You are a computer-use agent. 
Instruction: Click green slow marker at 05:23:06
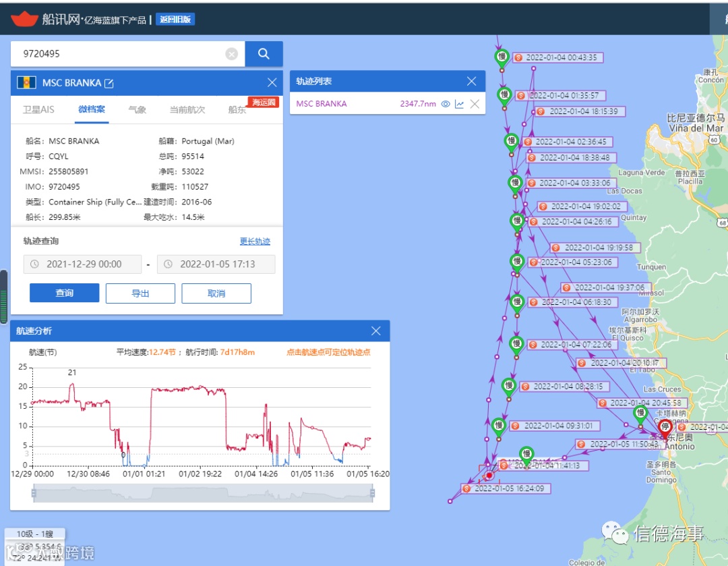click(517, 262)
